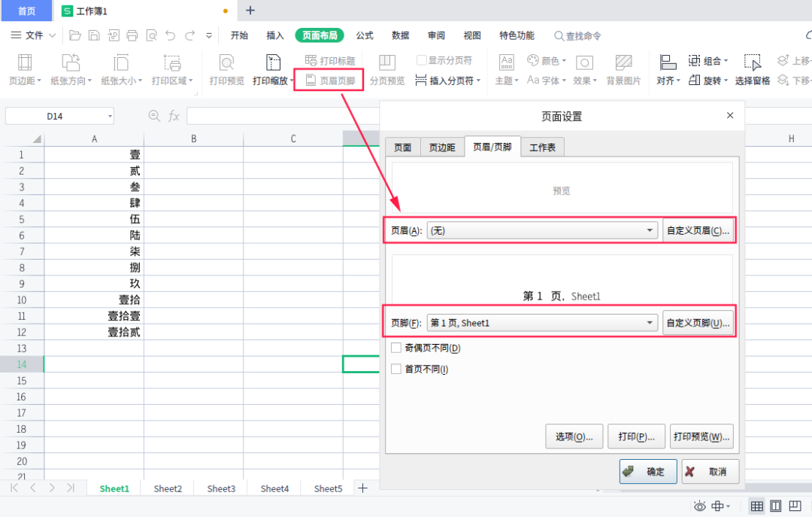Enable 首页不同 checkbox
Screen dimensions: 812x517
click(396, 369)
